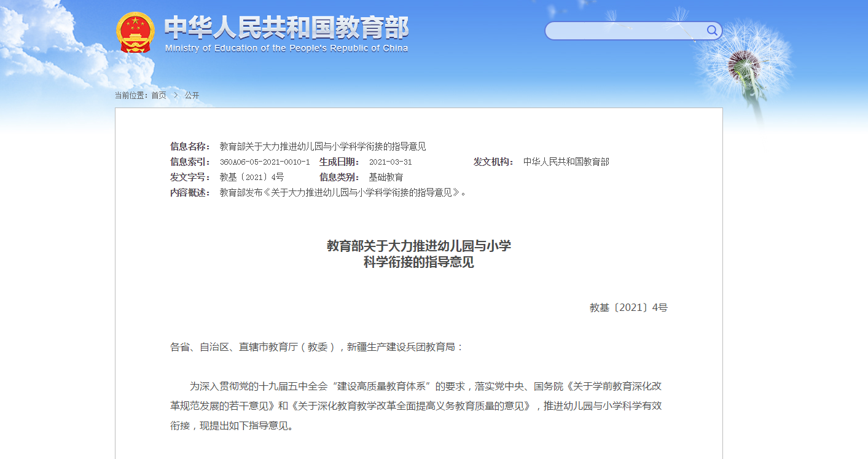Screen dimensions: 868x459
Task: Click the English Ministry of Education subtitle
Action: [286, 49]
